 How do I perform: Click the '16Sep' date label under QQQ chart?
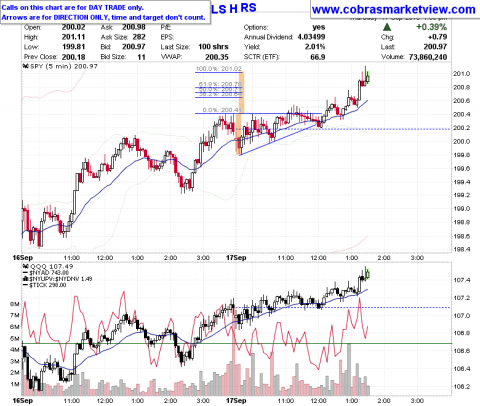[x=23, y=401]
